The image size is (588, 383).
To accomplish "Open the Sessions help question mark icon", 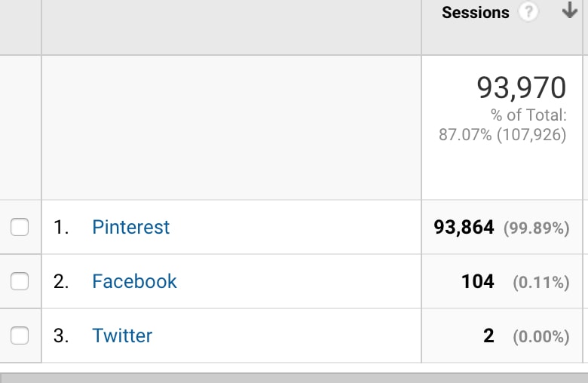I will 528,12.
